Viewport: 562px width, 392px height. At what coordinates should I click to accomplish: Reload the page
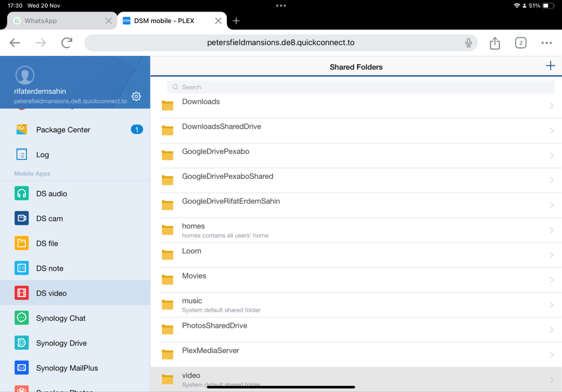coord(66,43)
